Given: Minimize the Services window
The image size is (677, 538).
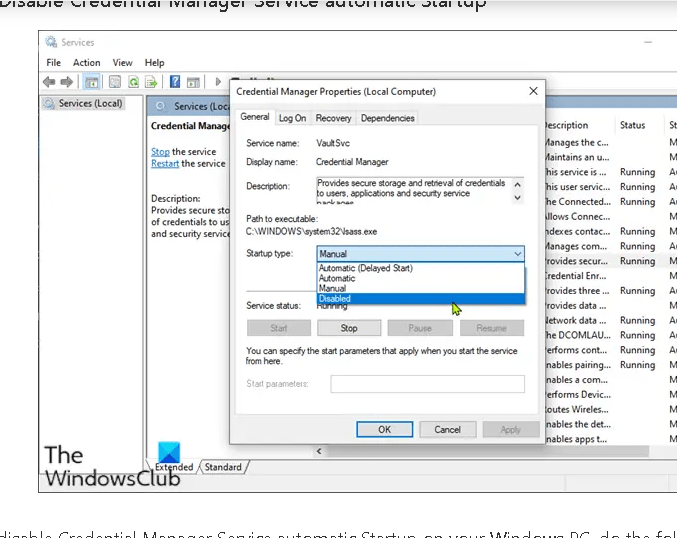Looking at the screenshot, I should click(x=648, y=42).
